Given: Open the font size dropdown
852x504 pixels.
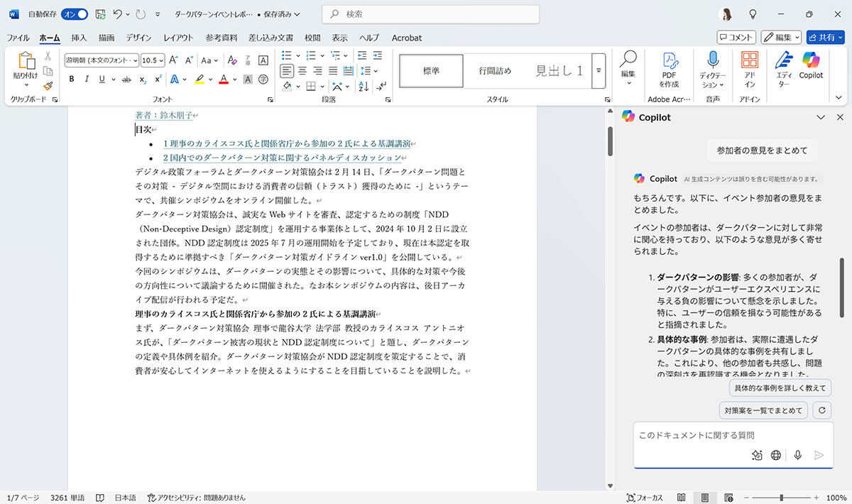Looking at the screenshot, I should [x=161, y=60].
